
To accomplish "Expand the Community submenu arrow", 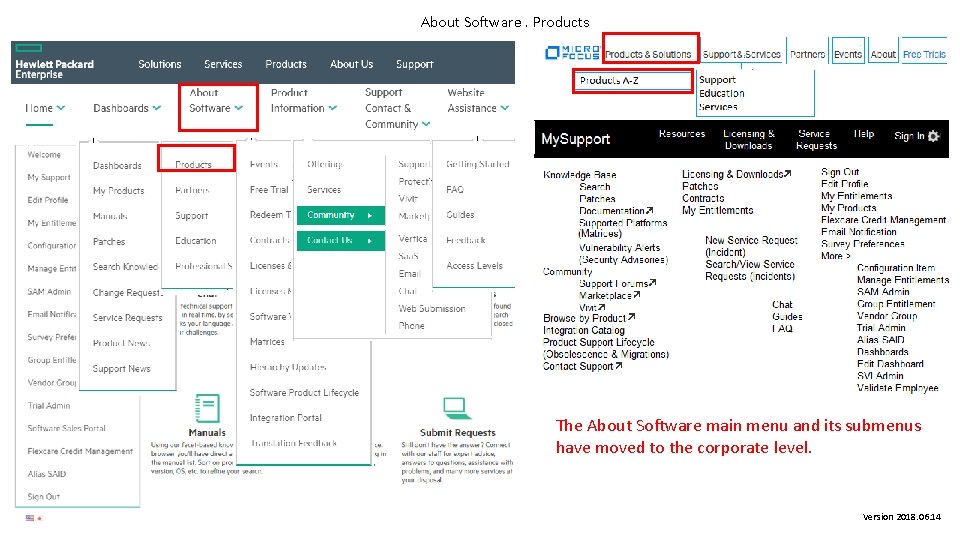I will (x=370, y=216).
